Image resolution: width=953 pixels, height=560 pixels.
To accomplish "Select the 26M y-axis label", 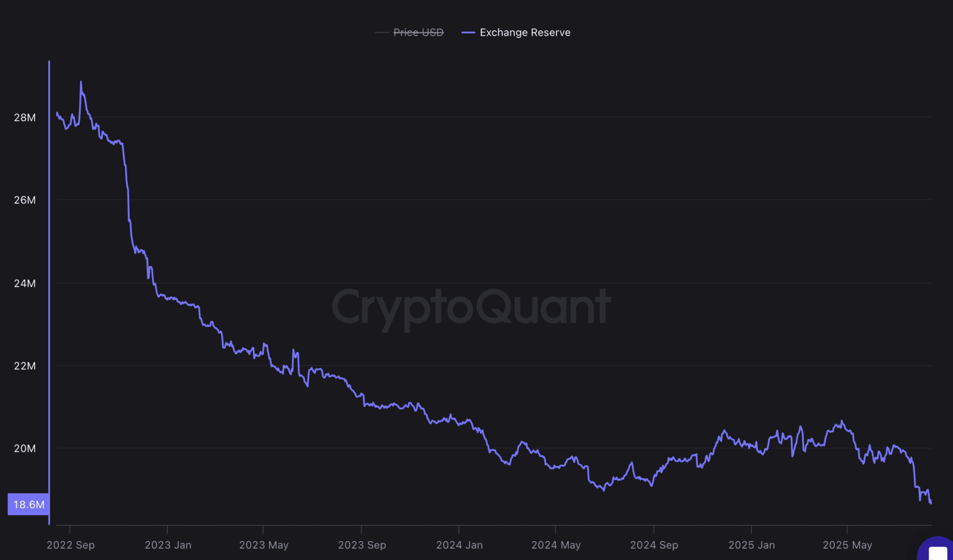I will [25, 200].
